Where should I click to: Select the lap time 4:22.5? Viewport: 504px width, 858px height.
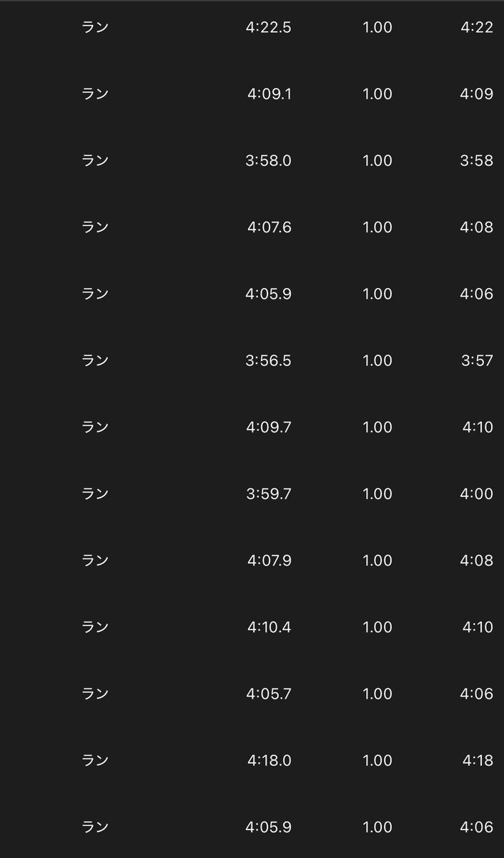coord(268,27)
